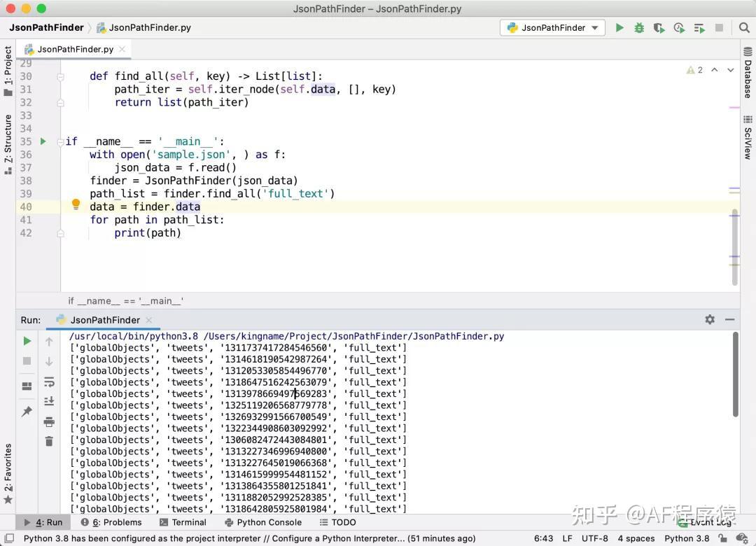Profile JsonPathFinder with the profiler icon

coord(678,27)
